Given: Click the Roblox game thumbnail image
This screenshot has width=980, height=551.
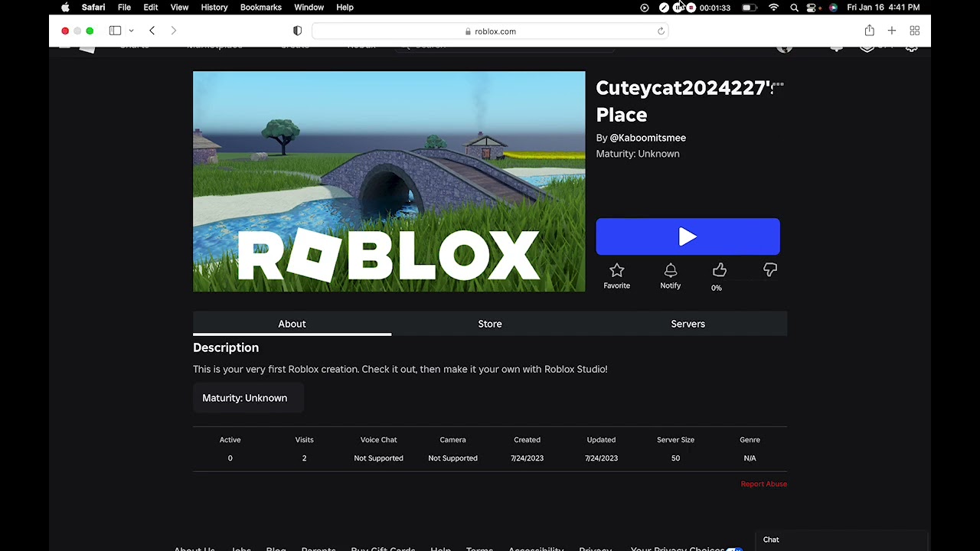Looking at the screenshot, I should [x=389, y=181].
